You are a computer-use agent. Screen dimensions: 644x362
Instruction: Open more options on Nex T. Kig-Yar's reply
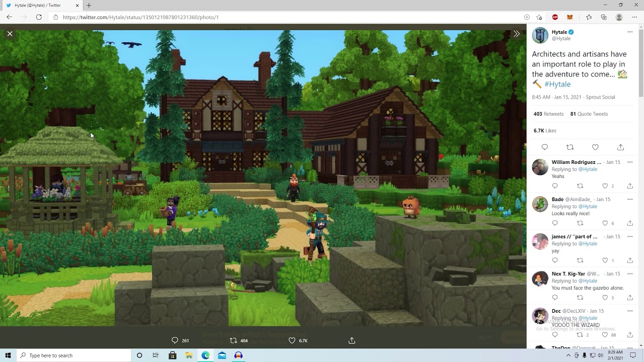pyautogui.click(x=630, y=274)
